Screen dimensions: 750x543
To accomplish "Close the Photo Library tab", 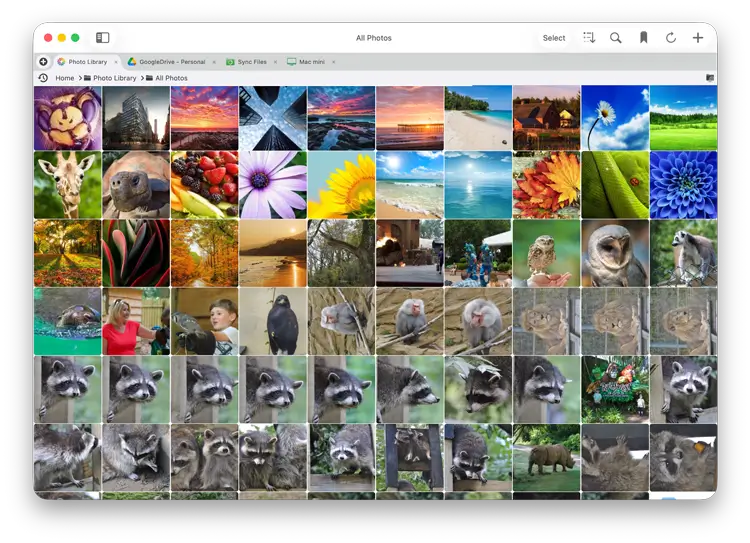I will click(116, 62).
